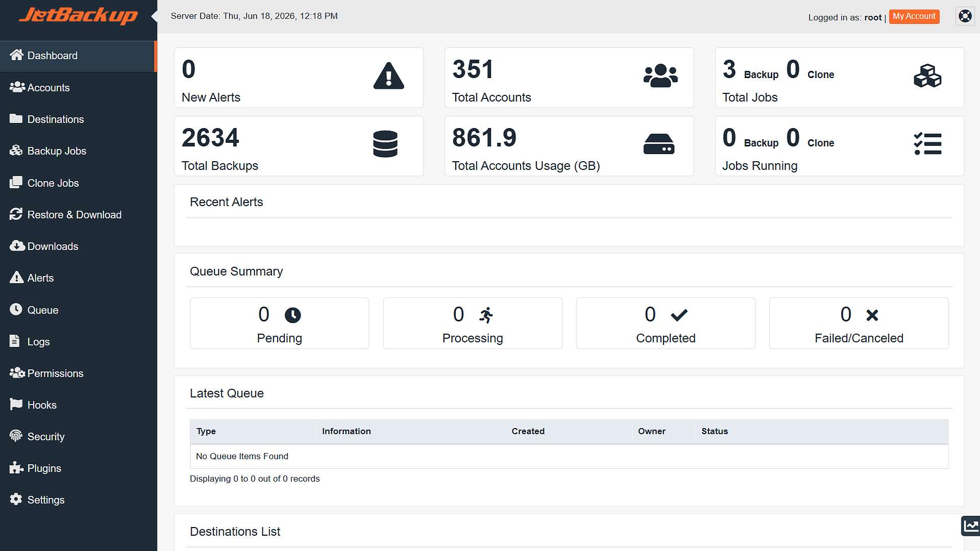Click the accounts usage hard drive icon
This screenshot has height=551, width=980.
[658, 144]
